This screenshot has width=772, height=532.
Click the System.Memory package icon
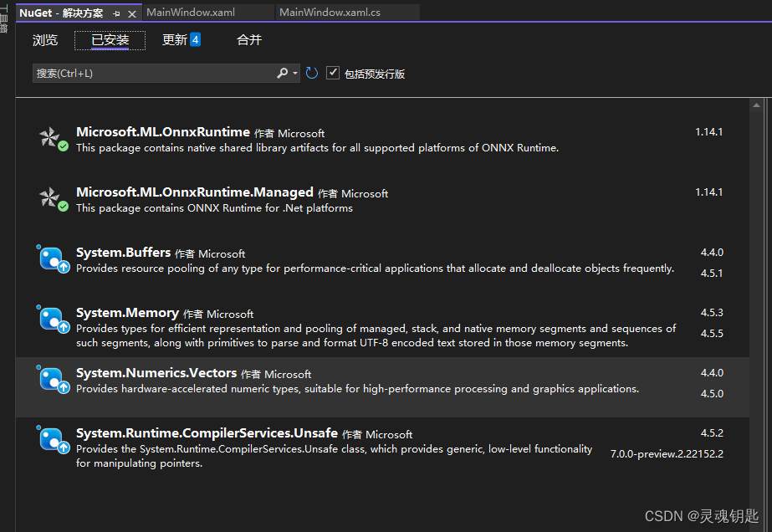click(54, 320)
